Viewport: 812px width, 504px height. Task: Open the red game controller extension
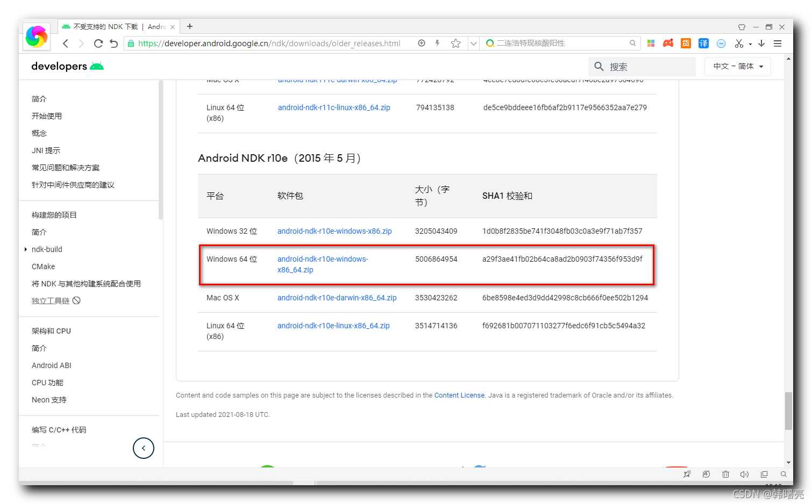668,44
